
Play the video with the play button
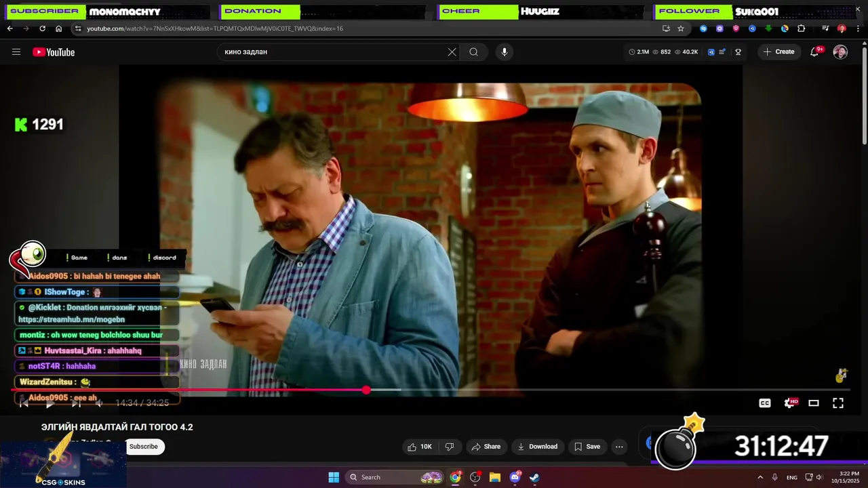(50, 403)
